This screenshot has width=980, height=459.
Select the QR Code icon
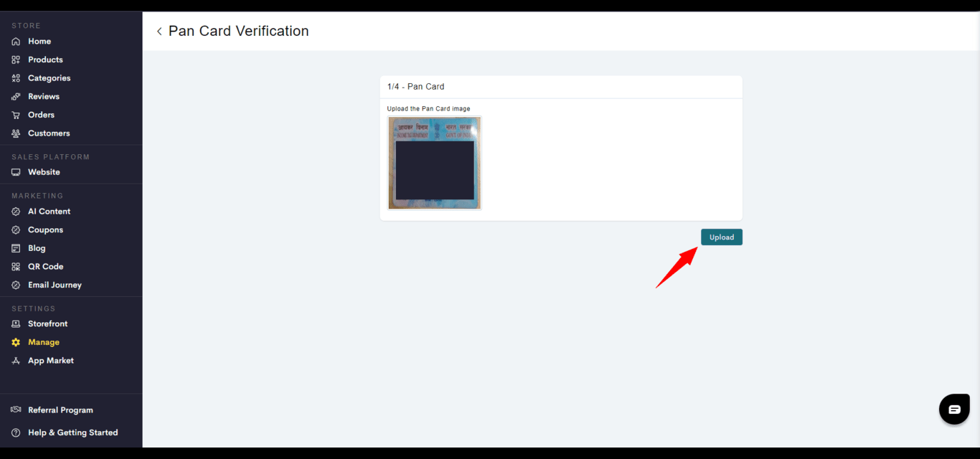click(16, 267)
